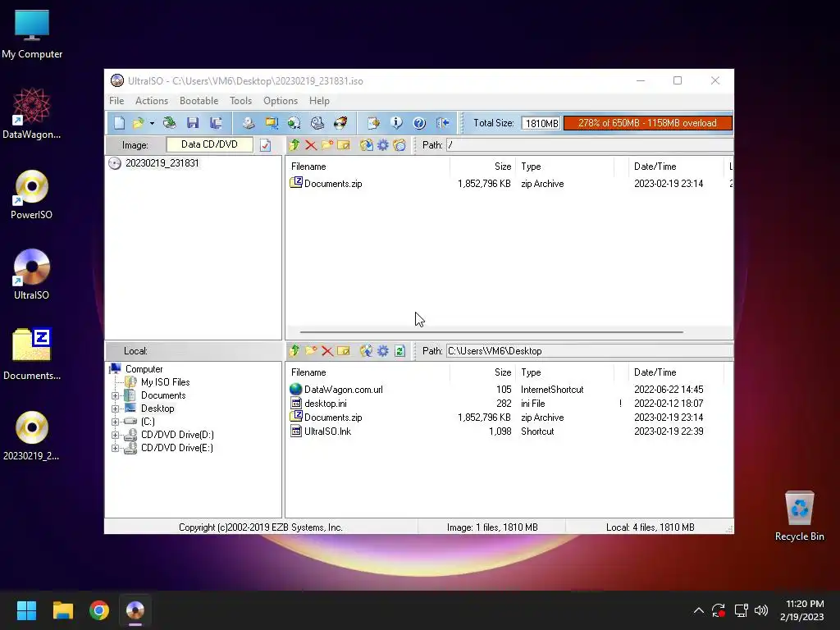
Task: Click the gear icon in the image pane toolbar
Action: (x=383, y=145)
